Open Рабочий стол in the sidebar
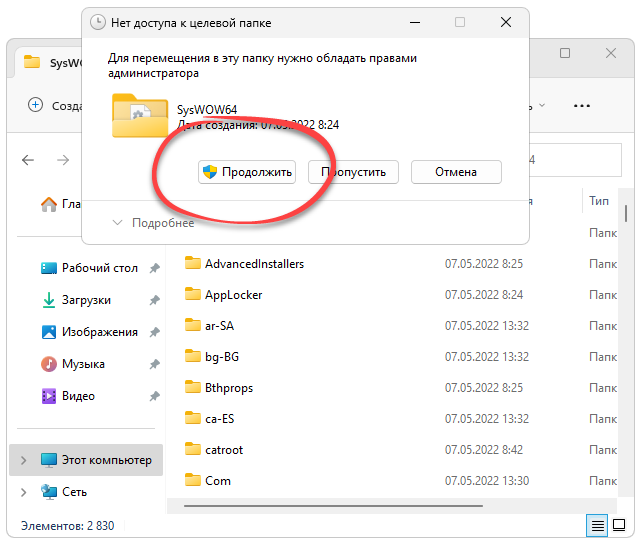Screen dimensions: 640x543 [x=90, y=268]
